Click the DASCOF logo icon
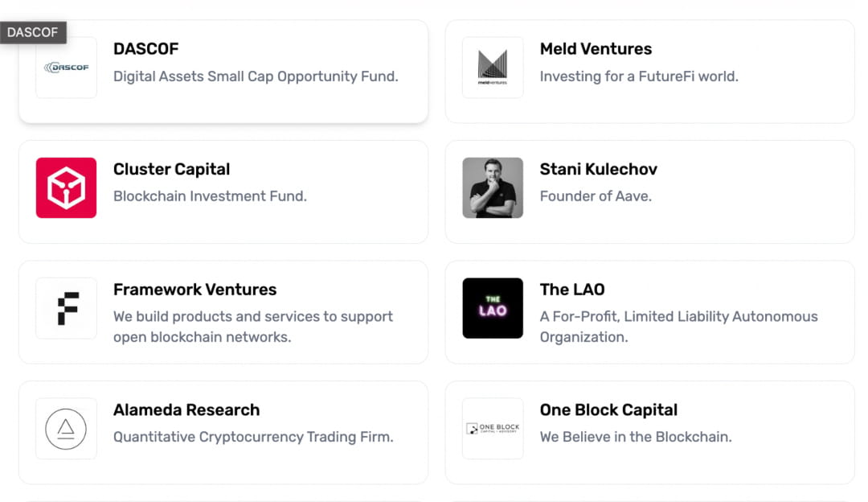Image resolution: width=868 pixels, height=502 pixels. click(66, 68)
